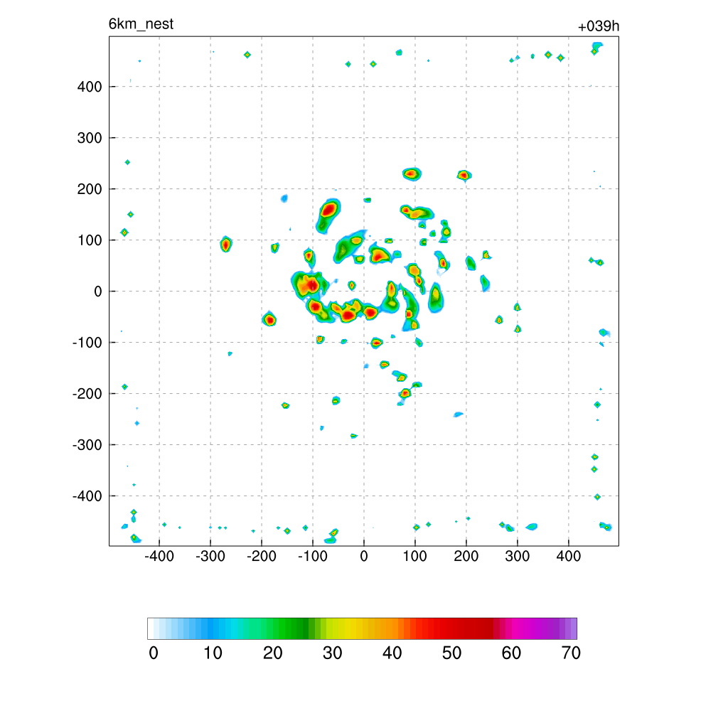Click the x-axis label '-300'
The image size is (728, 728).
[210, 556]
